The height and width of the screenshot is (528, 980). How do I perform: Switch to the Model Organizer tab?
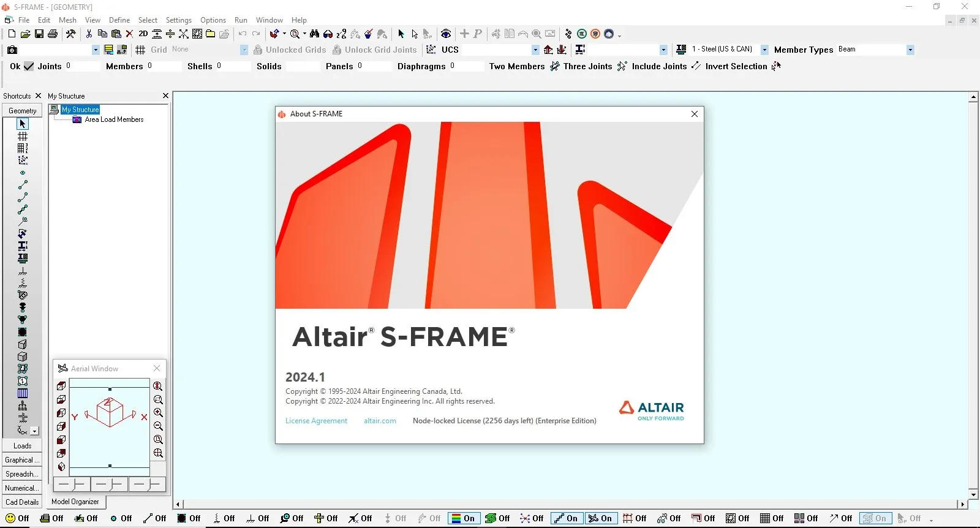coord(75,502)
